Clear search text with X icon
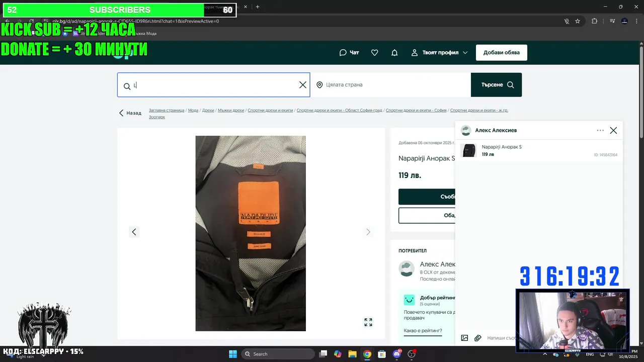 pos(302,85)
